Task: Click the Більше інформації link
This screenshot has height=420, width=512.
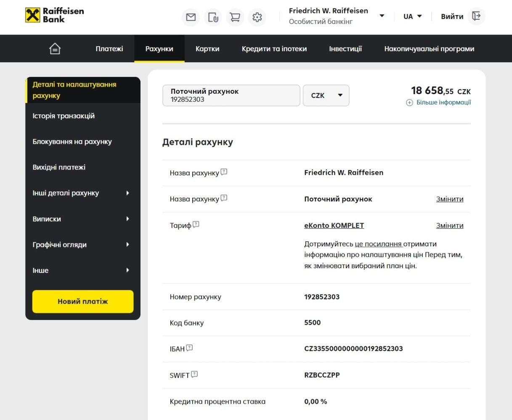Action: click(443, 103)
